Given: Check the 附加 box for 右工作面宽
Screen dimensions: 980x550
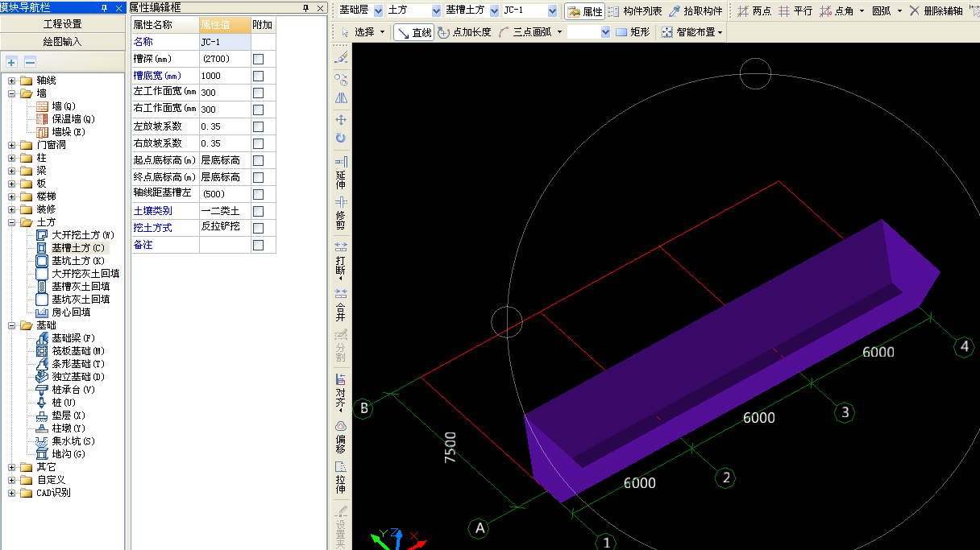Looking at the screenshot, I should (x=259, y=110).
